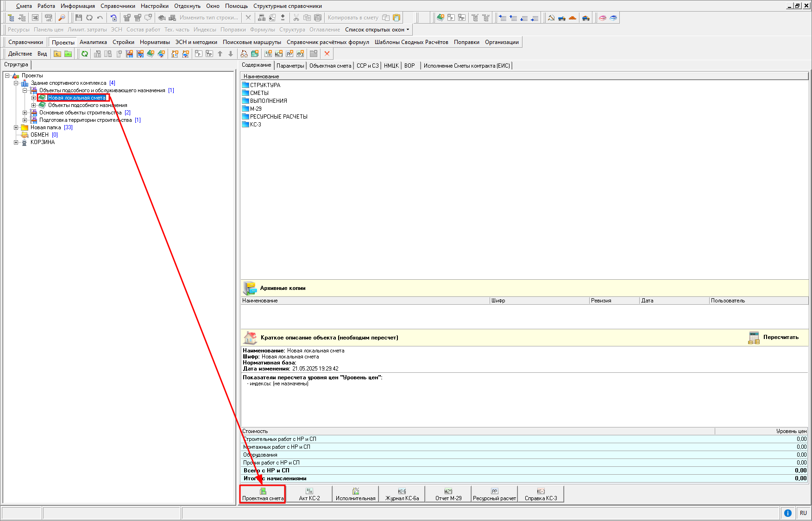Select the КОРЗИНА tree item
Image resolution: width=812 pixels, height=521 pixels.
tap(43, 142)
